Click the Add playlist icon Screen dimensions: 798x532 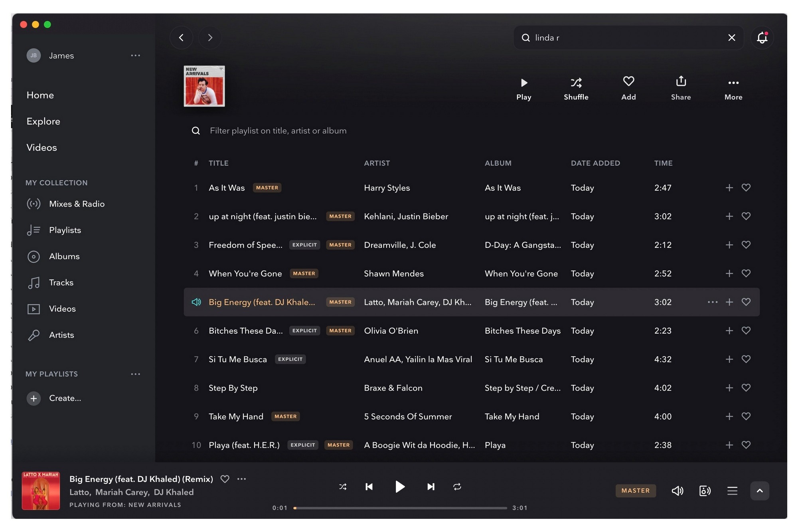[628, 88]
